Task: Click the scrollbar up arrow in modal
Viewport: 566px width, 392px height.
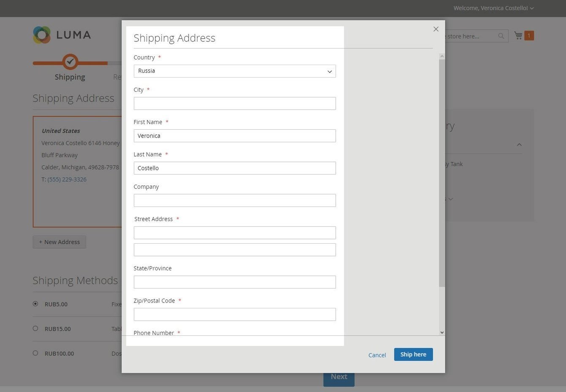Action: (442, 56)
